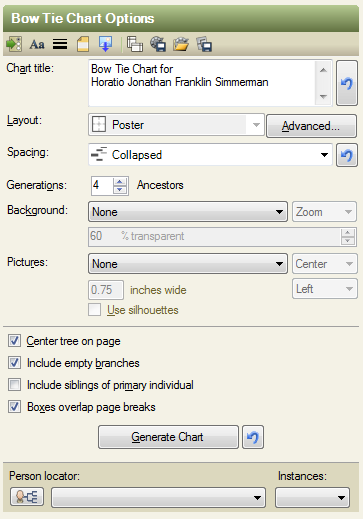Enable Include siblings of primary individual
363x519 pixels.
14,385
